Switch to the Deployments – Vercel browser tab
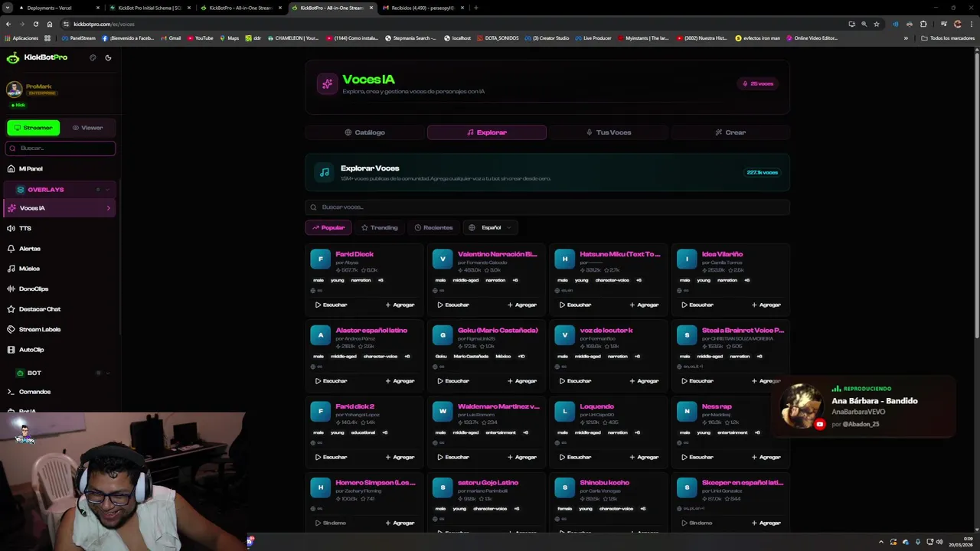 point(49,8)
